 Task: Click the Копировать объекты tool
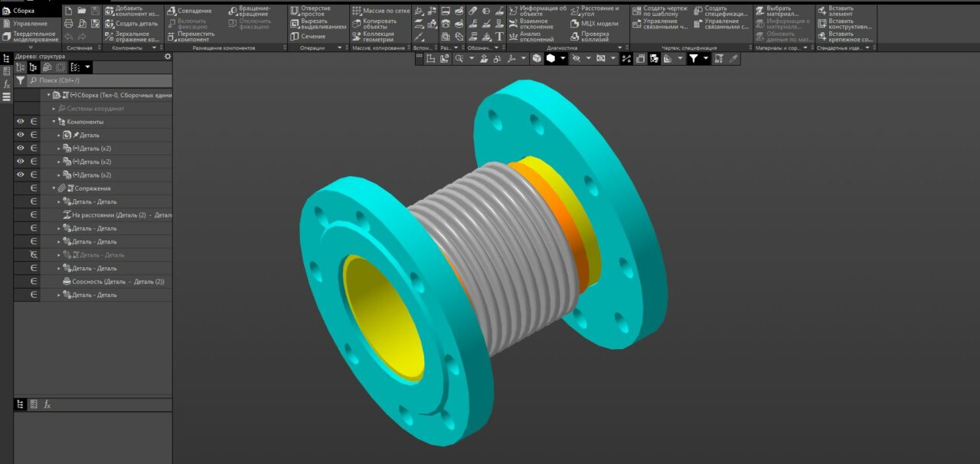[374, 24]
